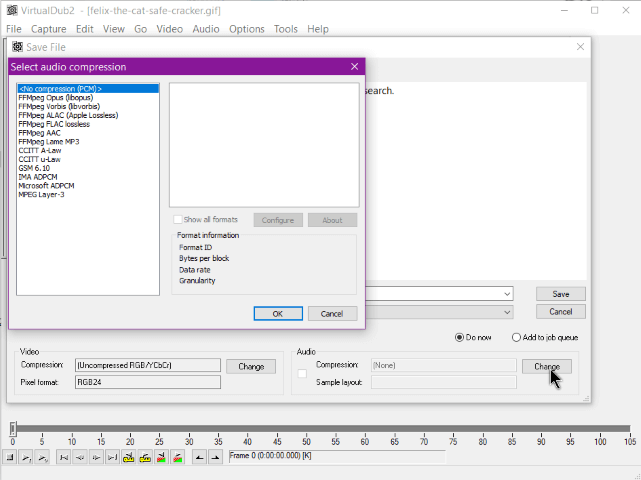Screen dimensions: 641x480
Task: Confirm audio compression with OK
Action: point(278,314)
